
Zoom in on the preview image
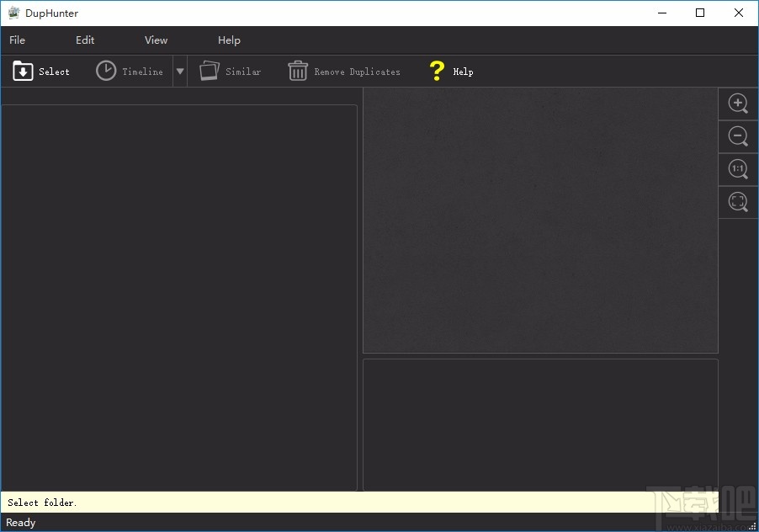pos(738,104)
